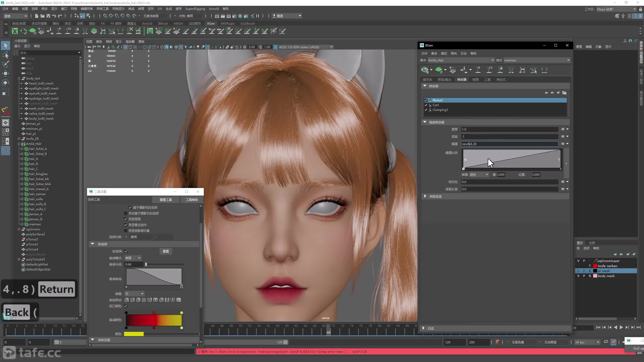Click the green clear preview icon in XGen window
Screen dimensions: 644x362
point(439,70)
